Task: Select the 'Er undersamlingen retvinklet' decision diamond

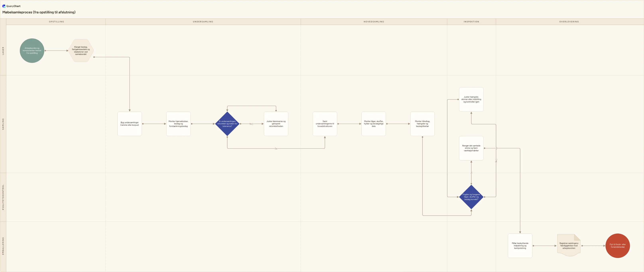Action: click(x=227, y=124)
